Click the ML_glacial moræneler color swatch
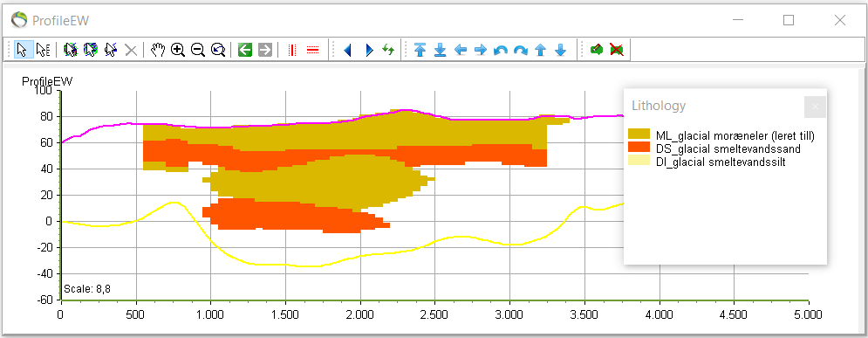 pos(639,135)
